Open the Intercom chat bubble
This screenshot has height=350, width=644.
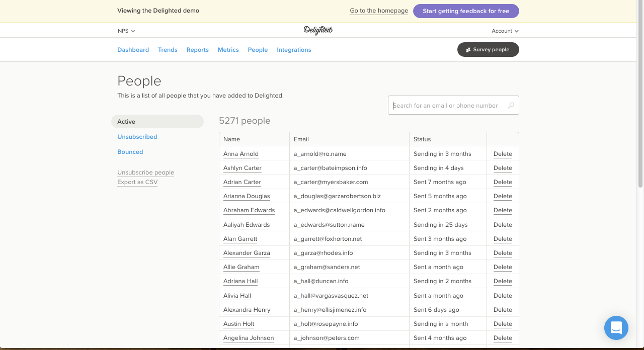pyautogui.click(x=616, y=328)
